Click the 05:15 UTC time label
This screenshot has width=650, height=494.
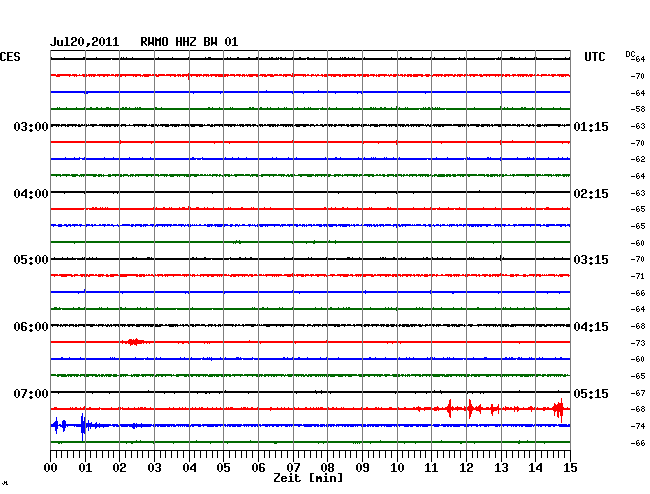click(591, 394)
